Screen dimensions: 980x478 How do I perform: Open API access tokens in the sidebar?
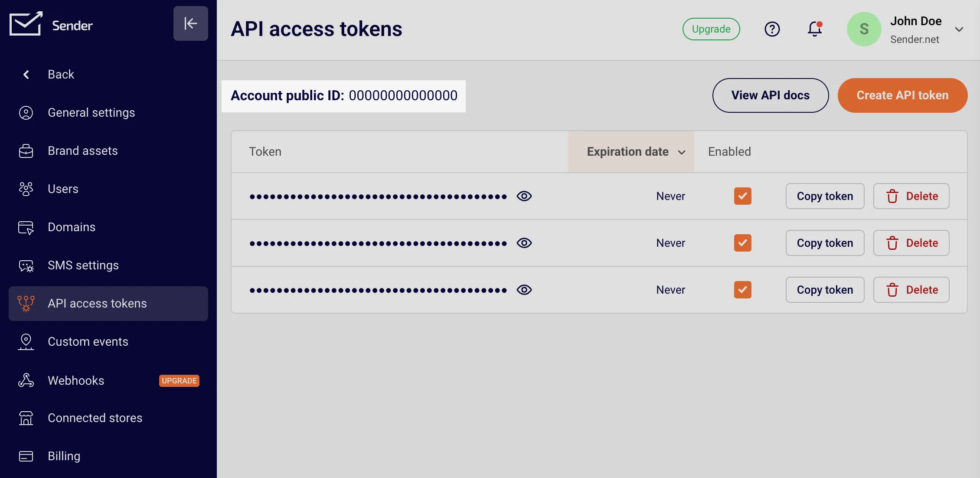point(97,303)
